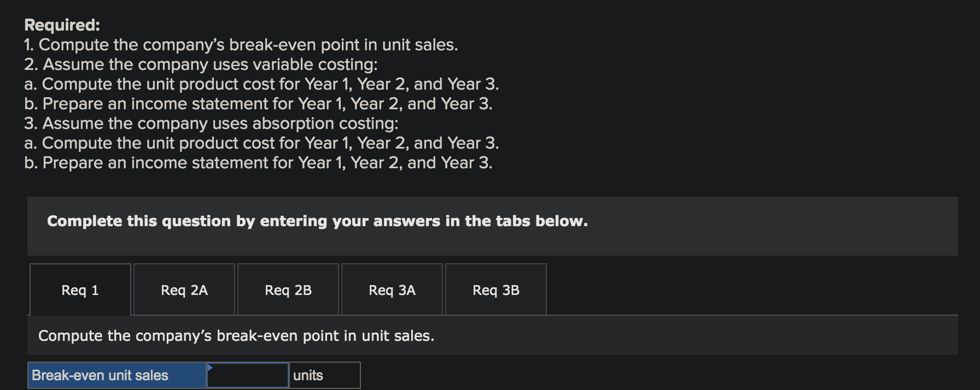Select the Req 2B tab
980x390 pixels.
tap(288, 289)
